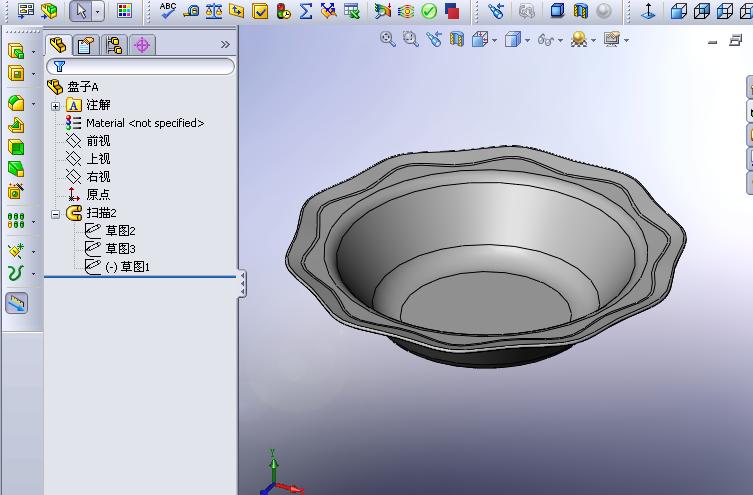Click the FeatureManager filter input field
The height and width of the screenshot is (495, 753).
[x=140, y=66]
